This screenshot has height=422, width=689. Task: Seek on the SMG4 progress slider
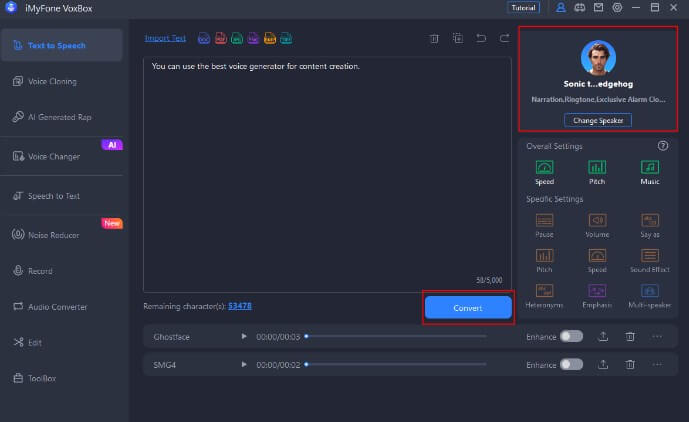point(396,364)
